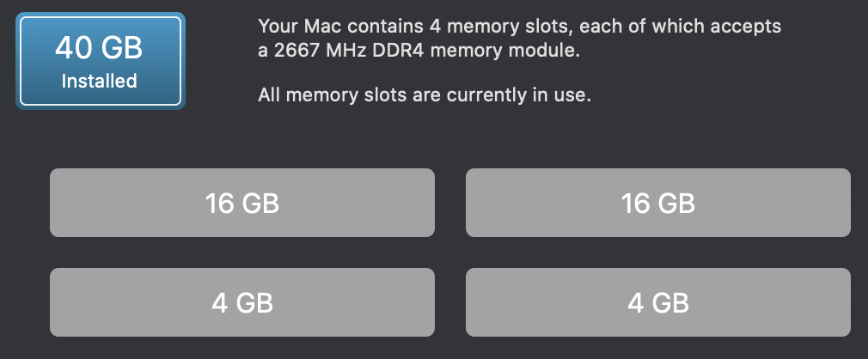The width and height of the screenshot is (868, 359).
Task: Click the "4 GB" label in the lower-right slot
Action: click(x=657, y=302)
